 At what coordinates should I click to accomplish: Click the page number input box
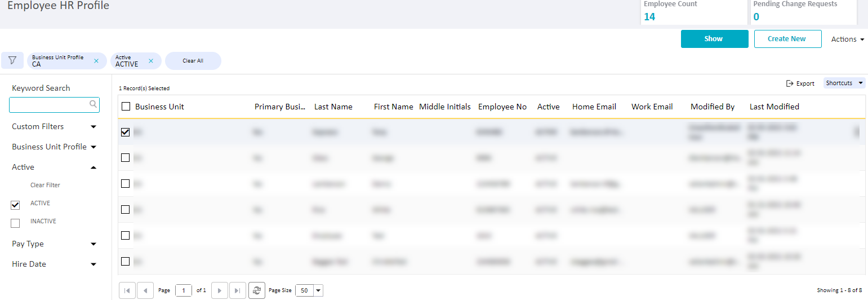[184, 290]
